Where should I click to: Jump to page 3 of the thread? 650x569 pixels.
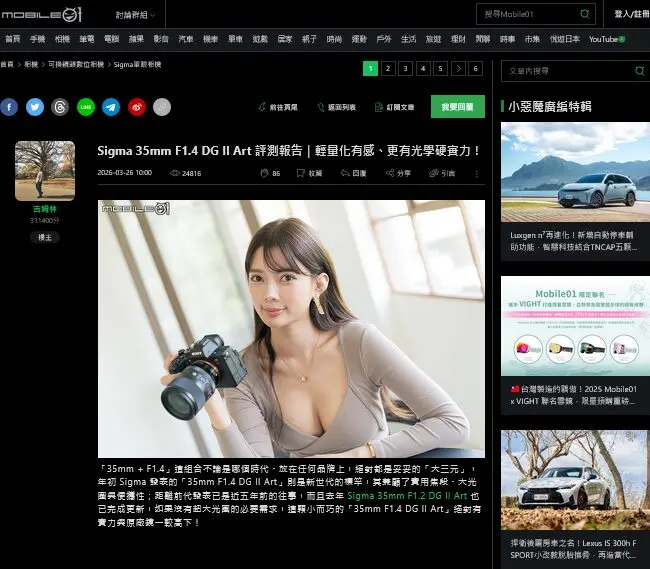[405, 69]
